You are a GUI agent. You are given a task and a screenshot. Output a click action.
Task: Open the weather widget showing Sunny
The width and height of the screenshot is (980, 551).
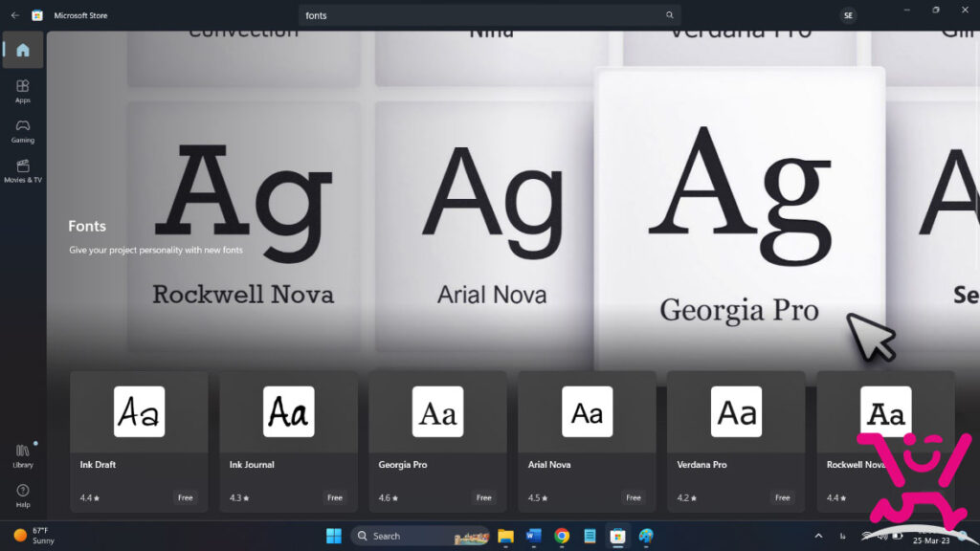(x=33, y=536)
